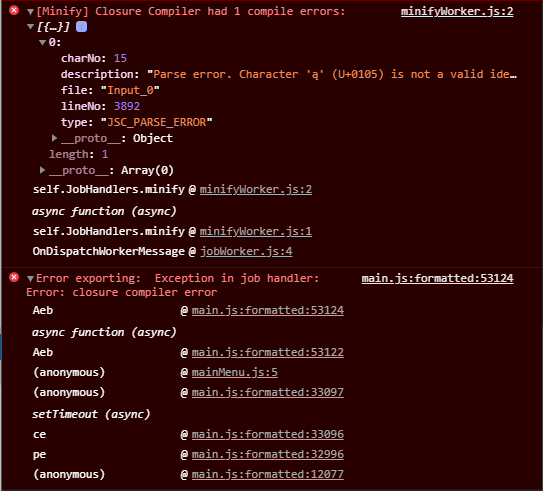Open main.js:formatted:53122 stack link
The width and height of the screenshot is (543, 491).
[268, 352]
